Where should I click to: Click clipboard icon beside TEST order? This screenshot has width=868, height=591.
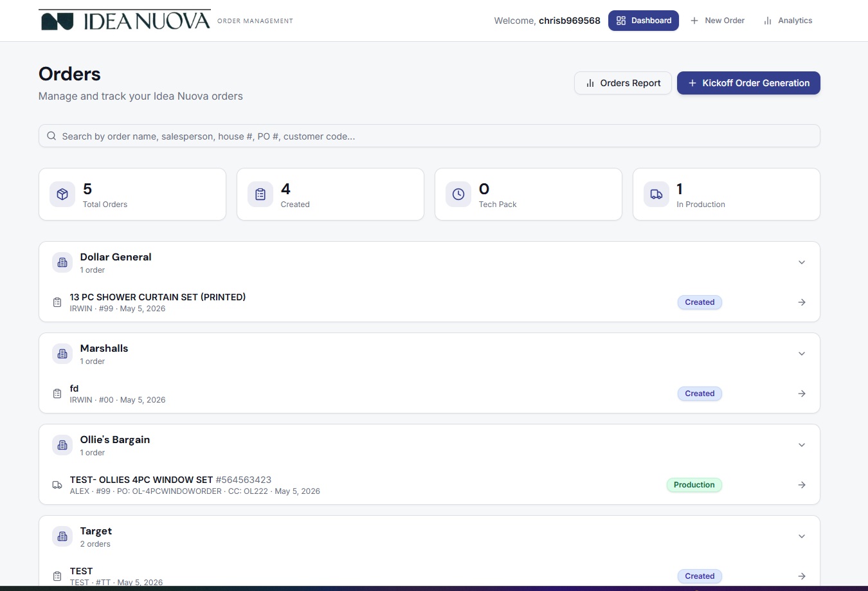pyautogui.click(x=57, y=576)
